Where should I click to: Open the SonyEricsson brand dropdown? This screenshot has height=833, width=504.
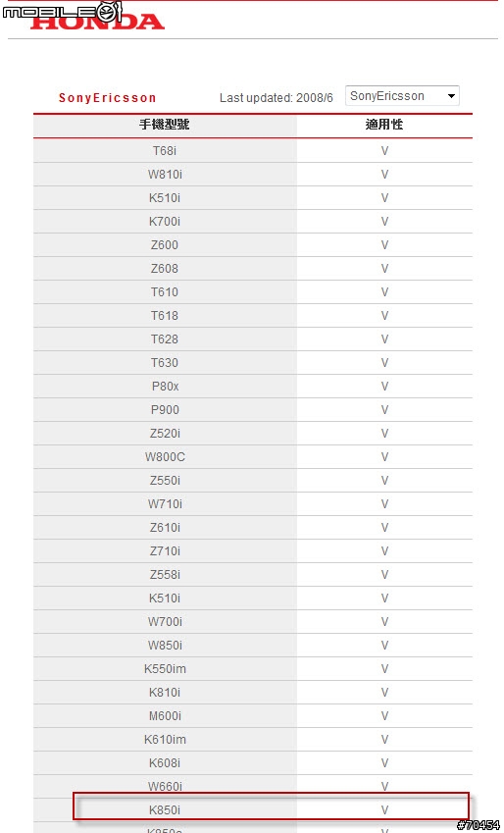pyautogui.click(x=402, y=96)
